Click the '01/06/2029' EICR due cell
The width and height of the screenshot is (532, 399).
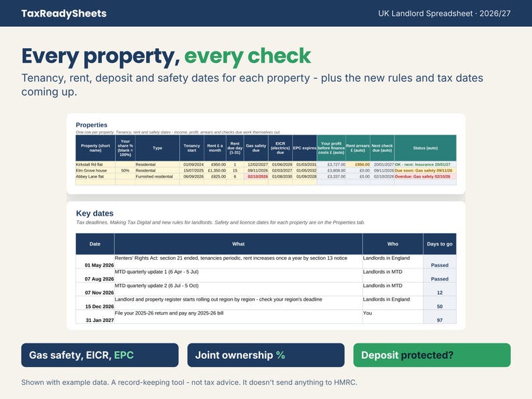pyautogui.click(x=280, y=165)
